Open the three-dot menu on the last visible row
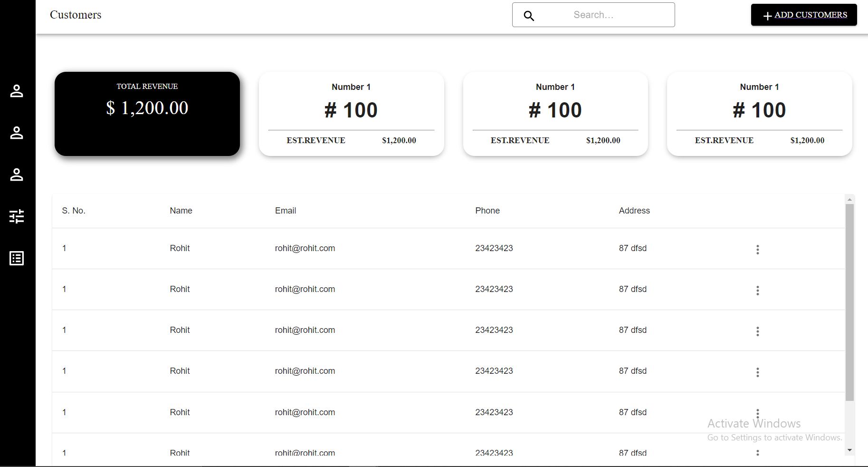The image size is (868, 467). click(757, 452)
